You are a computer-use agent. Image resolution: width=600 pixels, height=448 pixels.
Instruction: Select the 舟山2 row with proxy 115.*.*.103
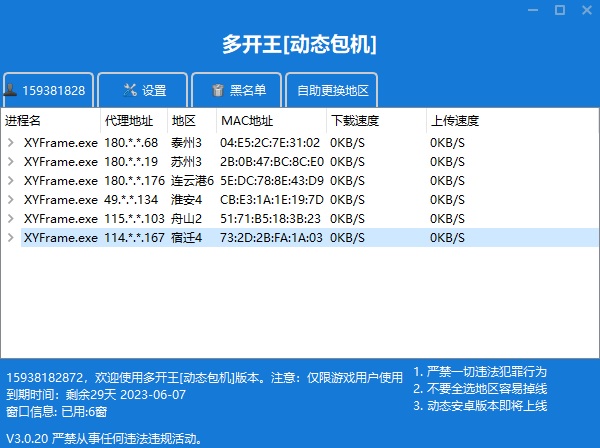(x=186, y=218)
